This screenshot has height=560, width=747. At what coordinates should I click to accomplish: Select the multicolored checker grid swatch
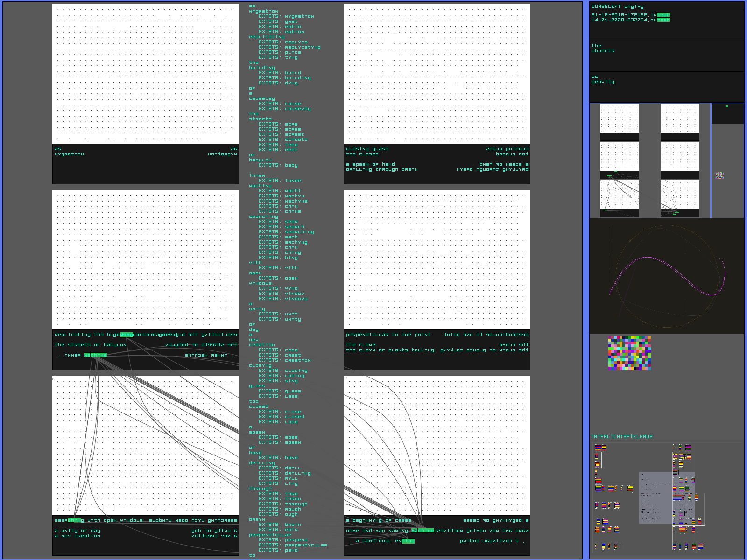(x=629, y=353)
